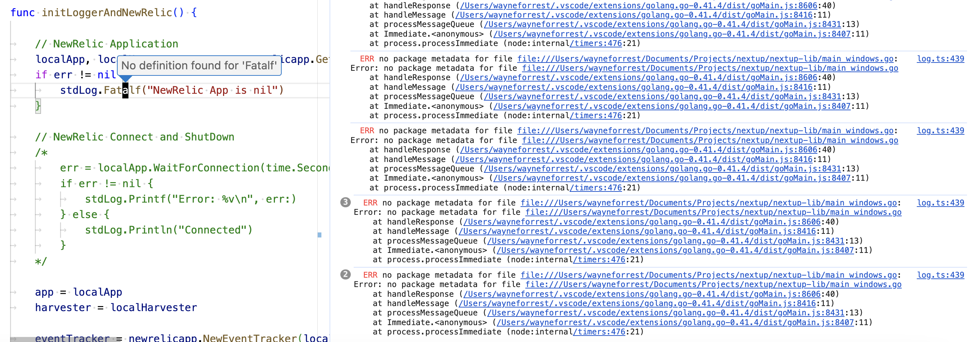This screenshot has width=980, height=342.
Task: Follow goMain.js:8431 processMessageQueue link in badge 3 error
Action: (x=665, y=241)
